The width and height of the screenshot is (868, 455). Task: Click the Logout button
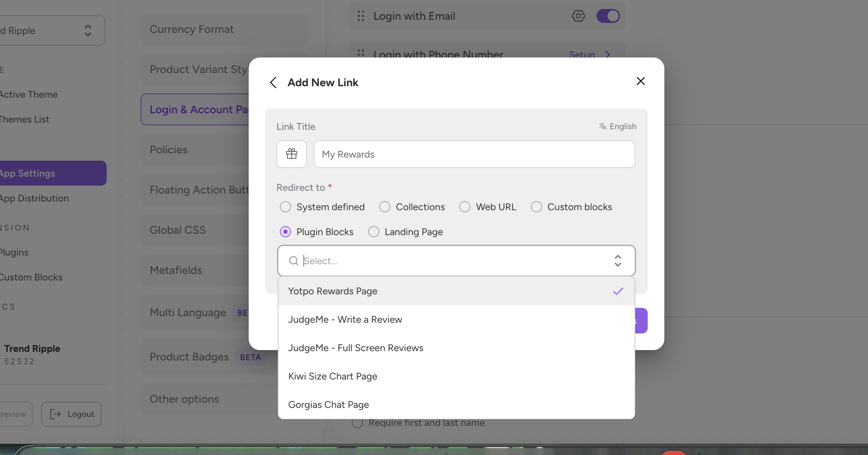pyautogui.click(x=71, y=414)
